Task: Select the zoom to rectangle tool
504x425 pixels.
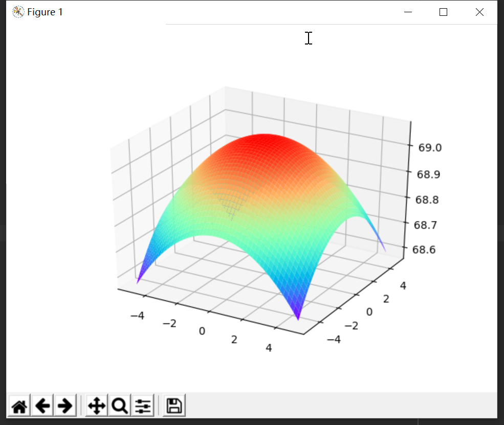Action: [x=120, y=406]
